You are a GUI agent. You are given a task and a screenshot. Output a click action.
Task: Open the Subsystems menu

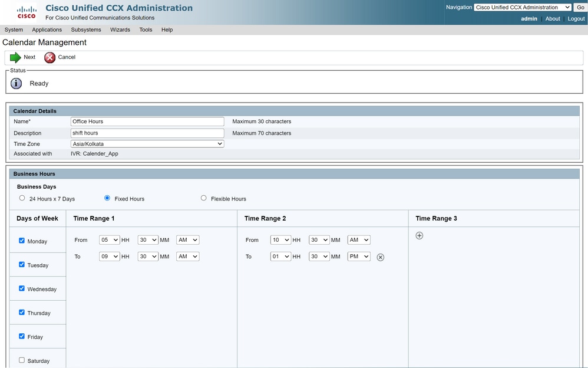click(x=86, y=29)
